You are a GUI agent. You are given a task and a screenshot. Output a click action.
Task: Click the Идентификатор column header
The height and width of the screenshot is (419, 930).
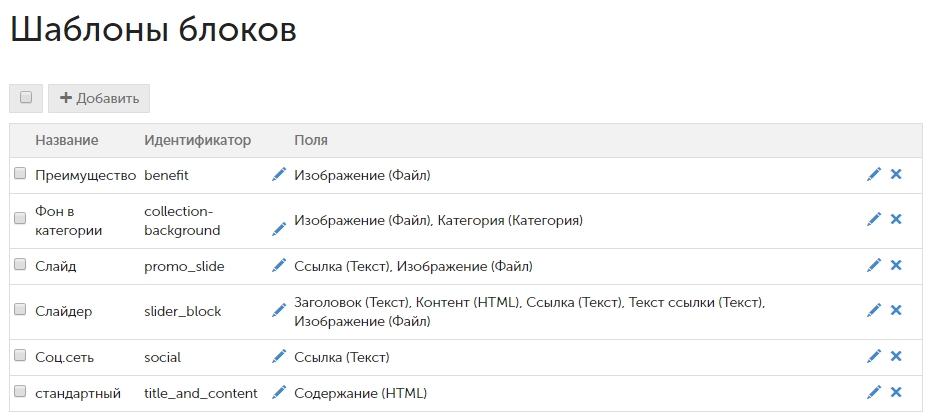197,140
